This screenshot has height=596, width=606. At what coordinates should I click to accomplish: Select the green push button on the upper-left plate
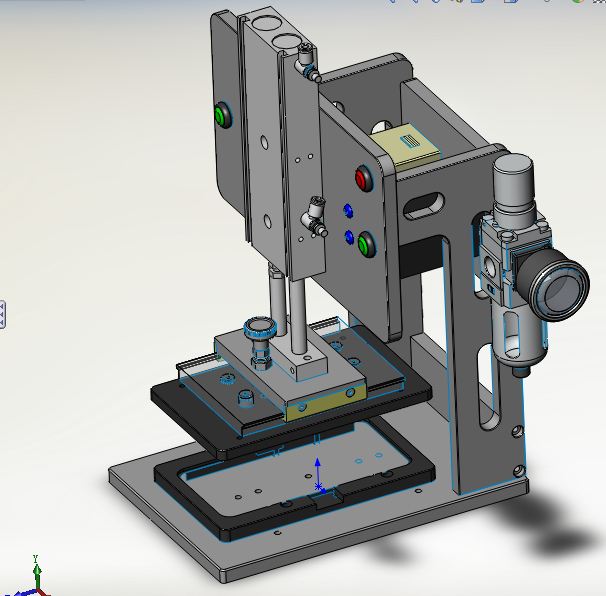click(x=222, y=115)
